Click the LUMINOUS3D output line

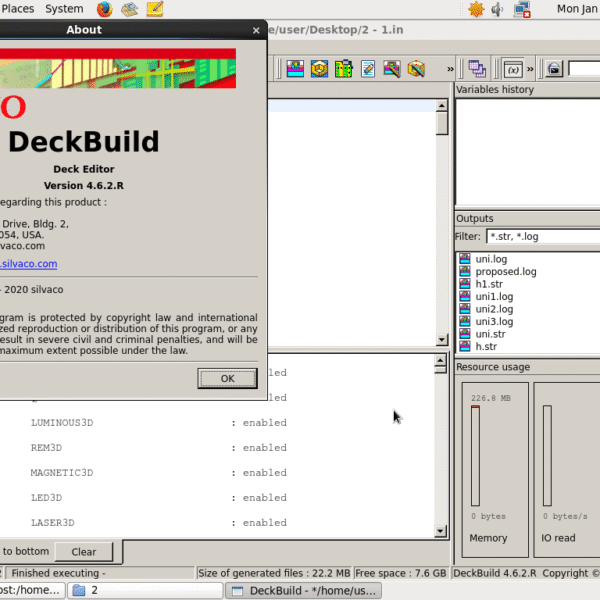(158, 423)
